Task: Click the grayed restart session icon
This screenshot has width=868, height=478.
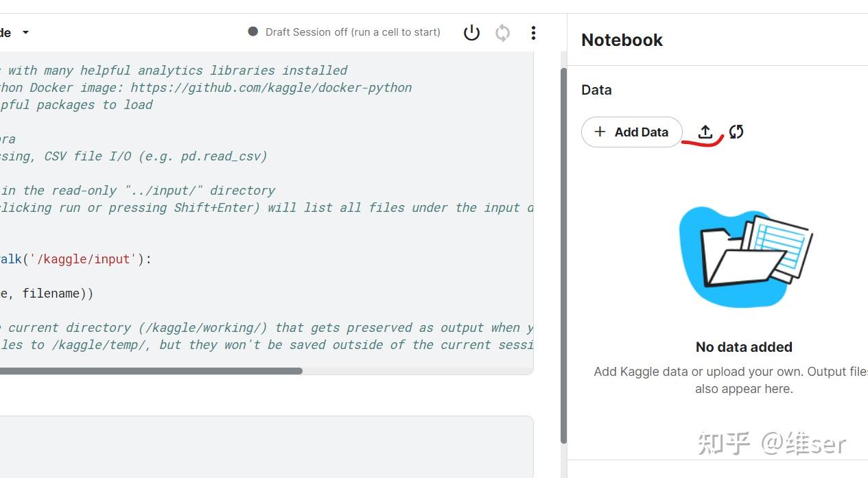Action: coord(502,32)
